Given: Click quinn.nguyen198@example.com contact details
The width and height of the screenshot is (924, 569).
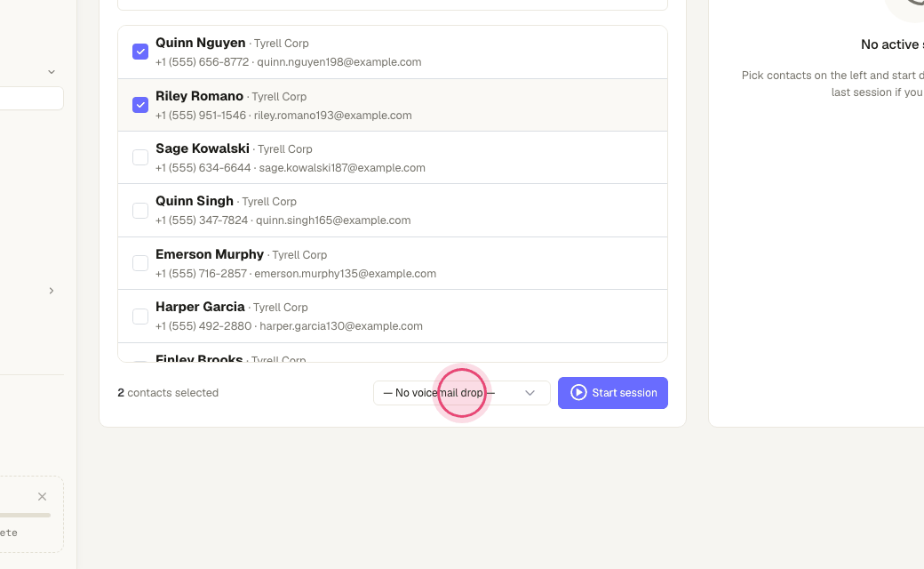Looking at the screenshot, I should click(339, 62).
